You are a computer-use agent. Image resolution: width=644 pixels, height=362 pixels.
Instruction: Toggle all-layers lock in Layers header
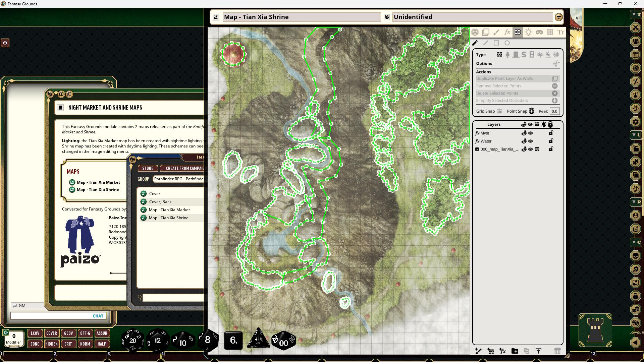(x=550, y=124)
